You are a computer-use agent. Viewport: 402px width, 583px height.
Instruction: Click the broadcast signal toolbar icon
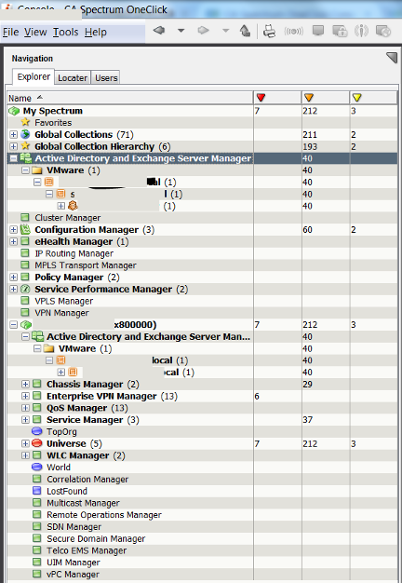click(x=294, y=31)
